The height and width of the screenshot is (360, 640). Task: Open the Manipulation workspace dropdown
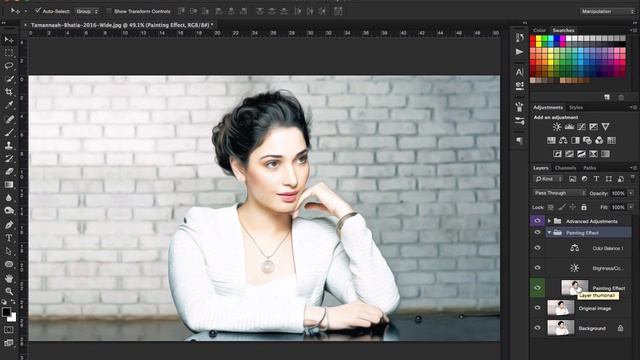[x=607, y=11]
